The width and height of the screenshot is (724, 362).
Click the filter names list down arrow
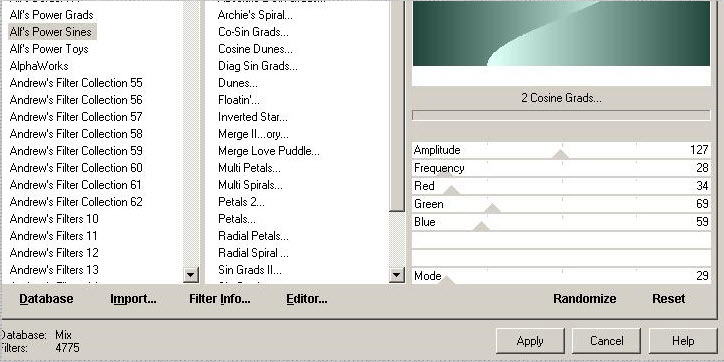pos(397,276)
